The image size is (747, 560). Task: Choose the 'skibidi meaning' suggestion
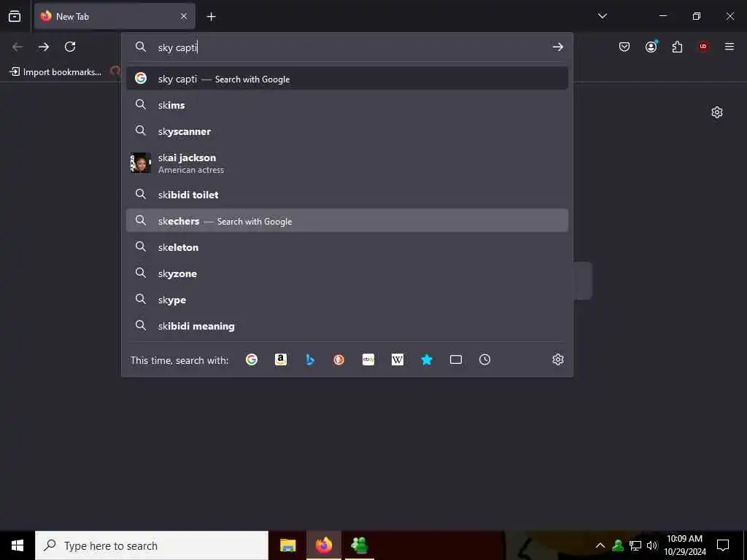[x=347, y=326]
